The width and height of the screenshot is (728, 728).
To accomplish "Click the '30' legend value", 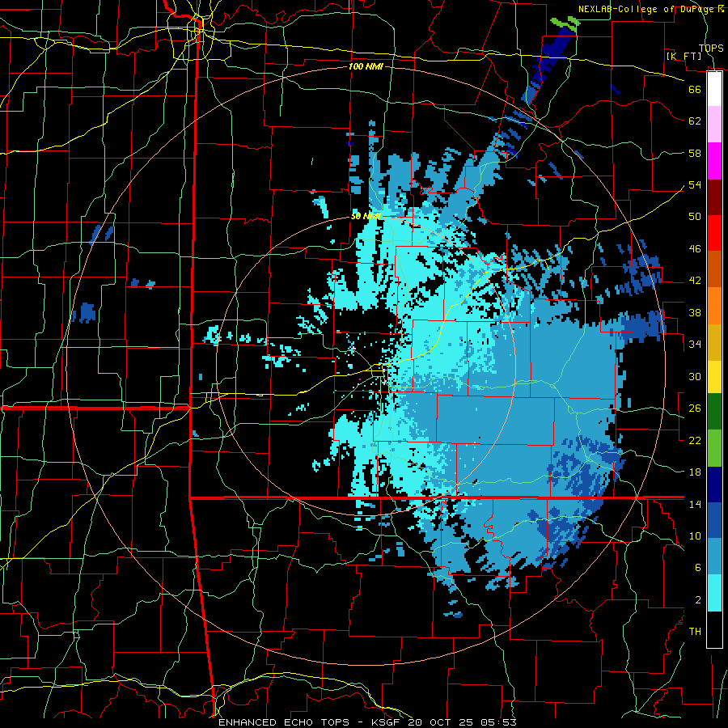I will (695, 376).
